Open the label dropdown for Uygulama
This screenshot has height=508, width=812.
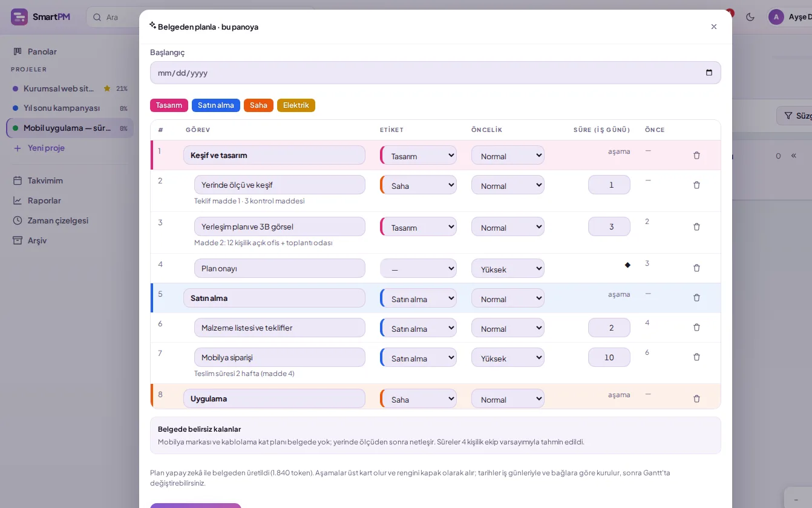tap(418, 399)
